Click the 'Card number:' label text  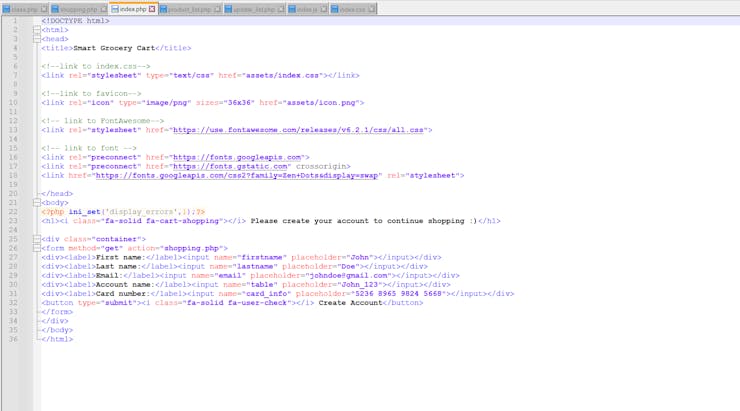click(123, 294)
